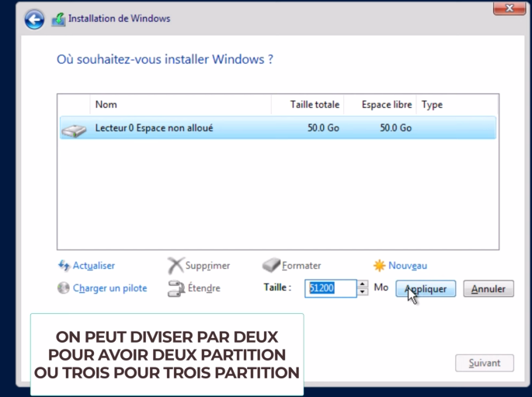532x397 pixels.
Task: Click the Suivant button
Action: point(485,363)
